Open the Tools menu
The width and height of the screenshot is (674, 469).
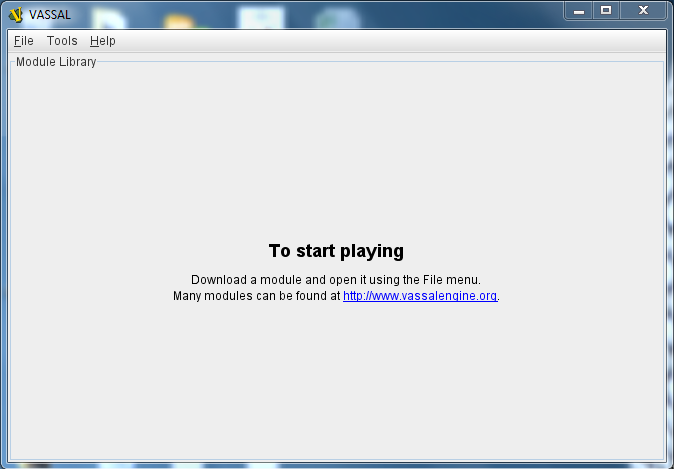(62, 41)
